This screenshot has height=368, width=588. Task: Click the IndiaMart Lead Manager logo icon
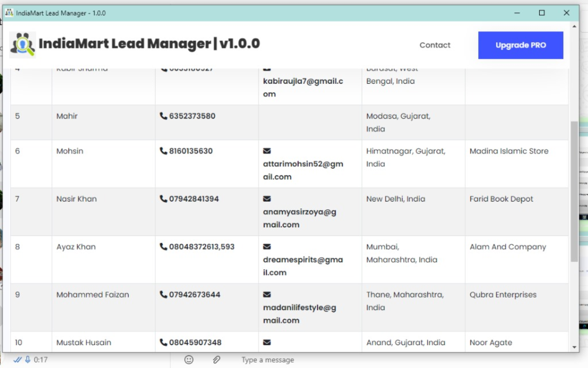(x=22, y=45)
